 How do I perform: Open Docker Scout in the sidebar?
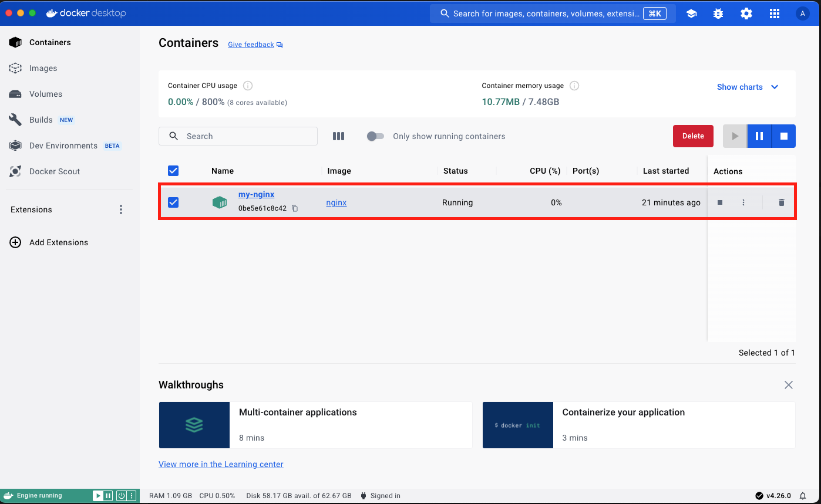click(x=55, y=171)
